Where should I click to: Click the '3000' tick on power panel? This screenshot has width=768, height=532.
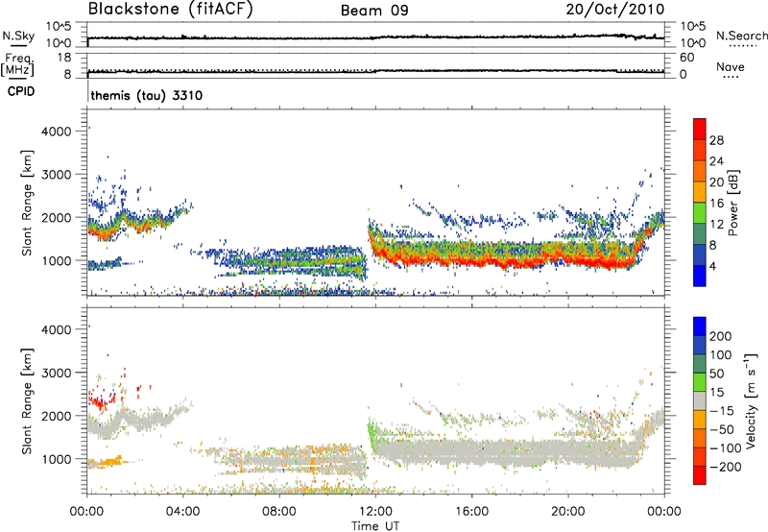pos(57,175)
